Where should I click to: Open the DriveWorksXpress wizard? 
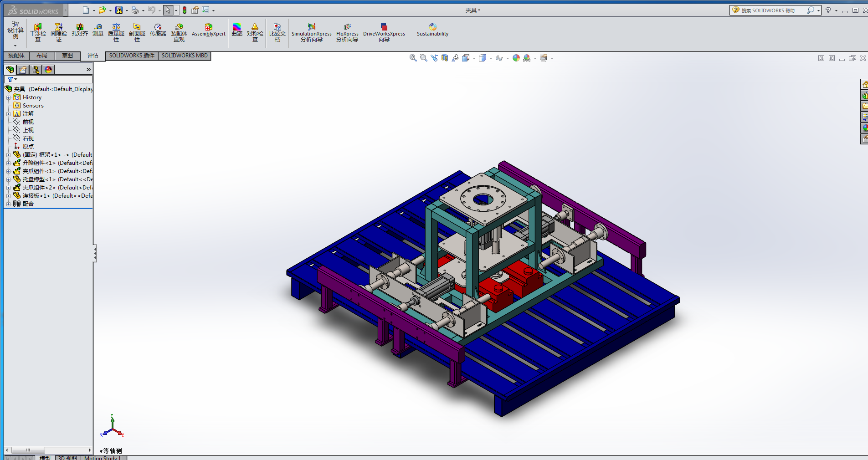pyautogui.click(x=384, y=33)
